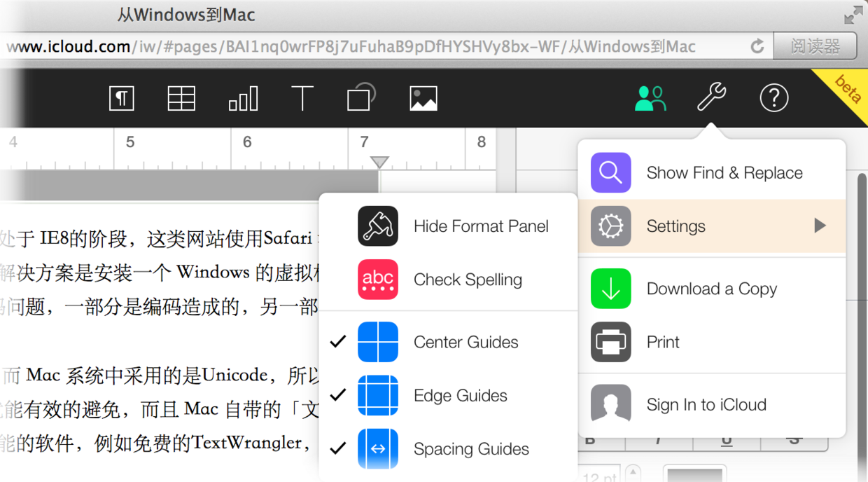The width and height of the screenshot is (868, 482).
Task: Click the IE8 text in the document
Action: pyautogui.click(x=55, y=239)
